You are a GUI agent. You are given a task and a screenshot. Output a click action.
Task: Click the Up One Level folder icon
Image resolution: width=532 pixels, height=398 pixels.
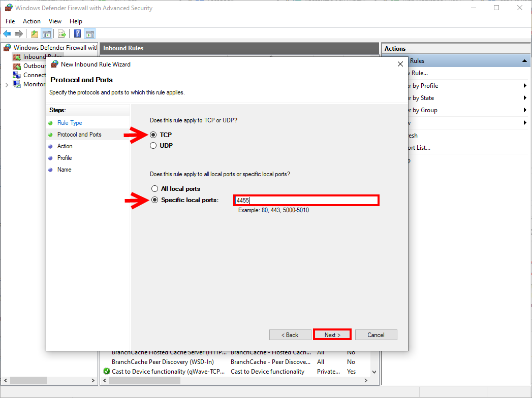coord(34,34)
